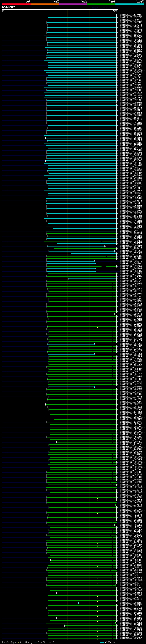The height and width of the screenshot is (644, 146).
Task: Click the green ~80% identity legend segment
Action: click(101, 4)
